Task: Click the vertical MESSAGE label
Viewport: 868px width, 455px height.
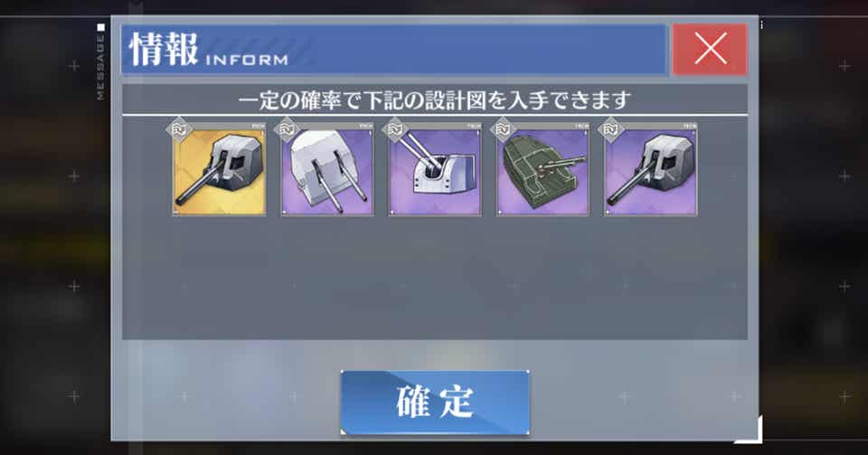Action: tap(100, 68)
